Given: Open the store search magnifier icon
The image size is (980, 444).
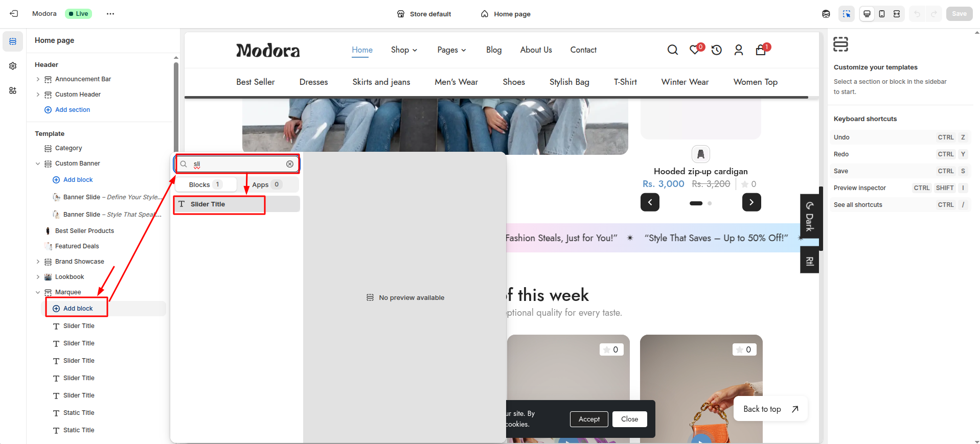Looking at the screenshot, I should 673,50.
